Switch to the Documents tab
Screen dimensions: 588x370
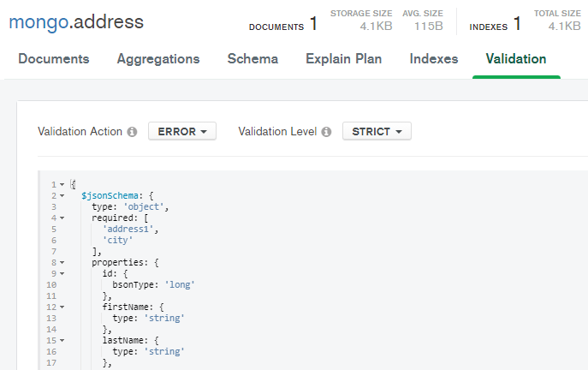(x=54, y=59)
